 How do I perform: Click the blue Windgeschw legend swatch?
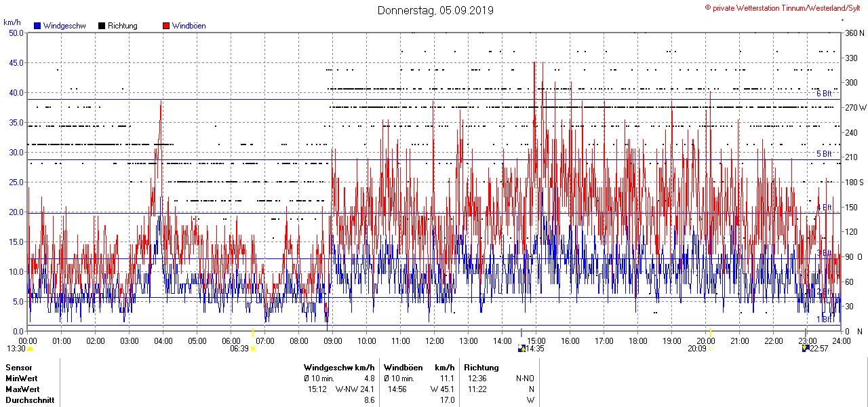[37, 26]
